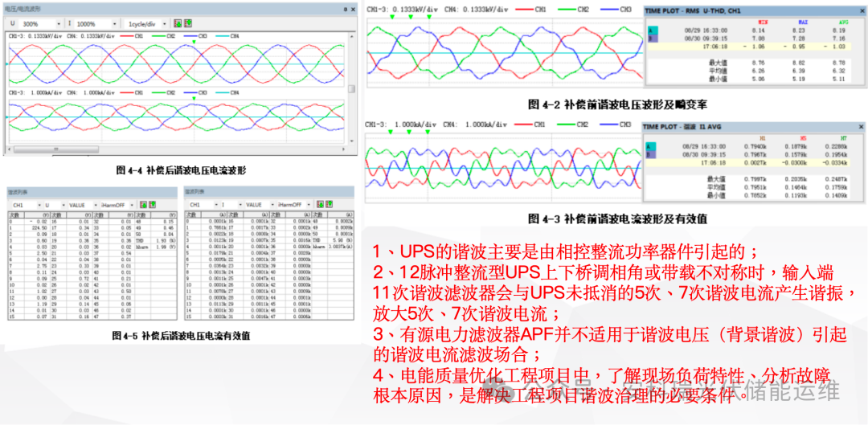Close the TIME PLOT I1 AVG panel
Viewport: 868px width, 425px height.
point(861,127)
